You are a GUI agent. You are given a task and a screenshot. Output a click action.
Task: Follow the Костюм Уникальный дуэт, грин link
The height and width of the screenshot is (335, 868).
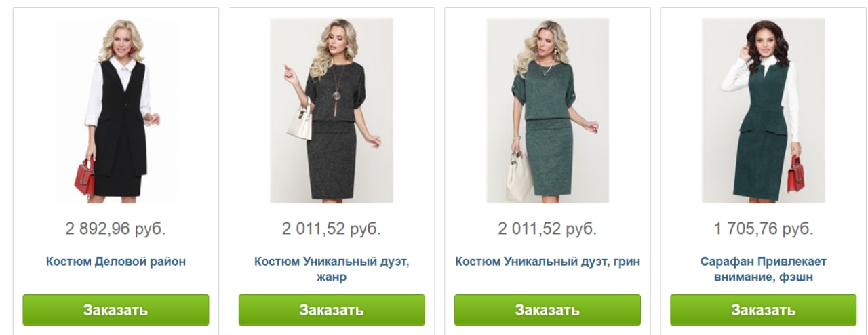[x=547, y=262]
